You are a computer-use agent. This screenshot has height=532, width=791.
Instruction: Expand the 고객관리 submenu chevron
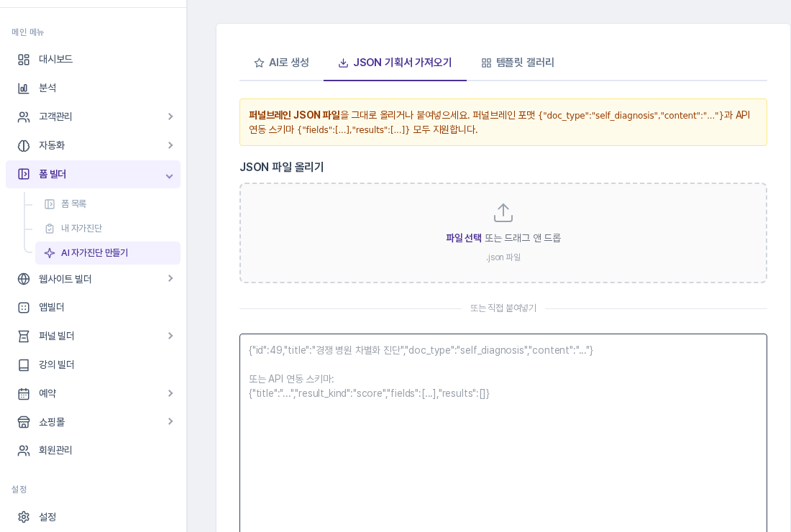(170, 116)
